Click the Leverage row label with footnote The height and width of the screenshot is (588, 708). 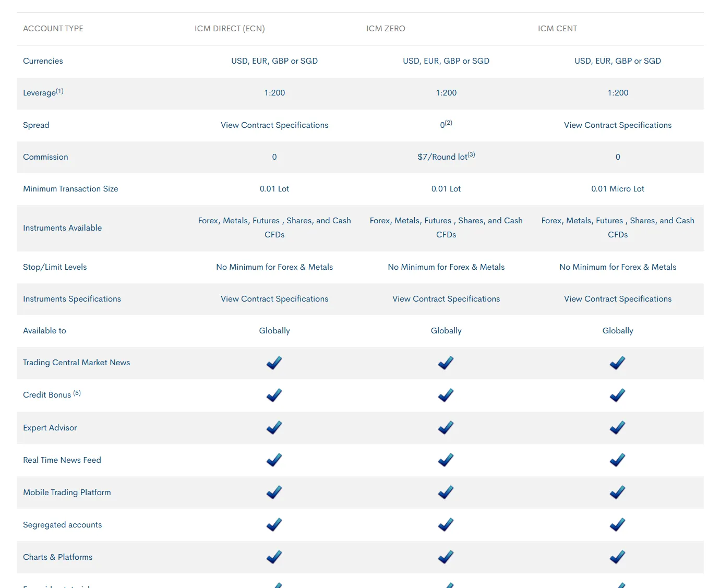[x=43, y=92]
